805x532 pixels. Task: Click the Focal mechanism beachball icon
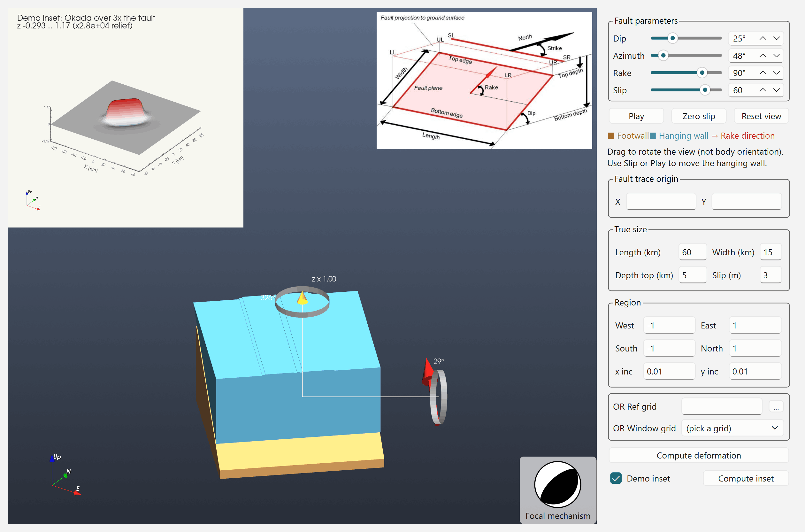[x=557, y=484]
